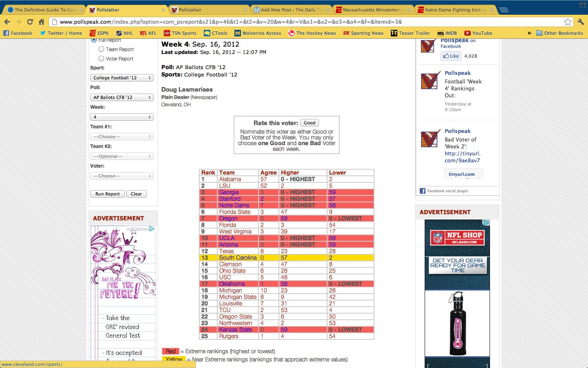Select the Voter Report radio button
Screen dimensions: 588x368
[101, 58]
